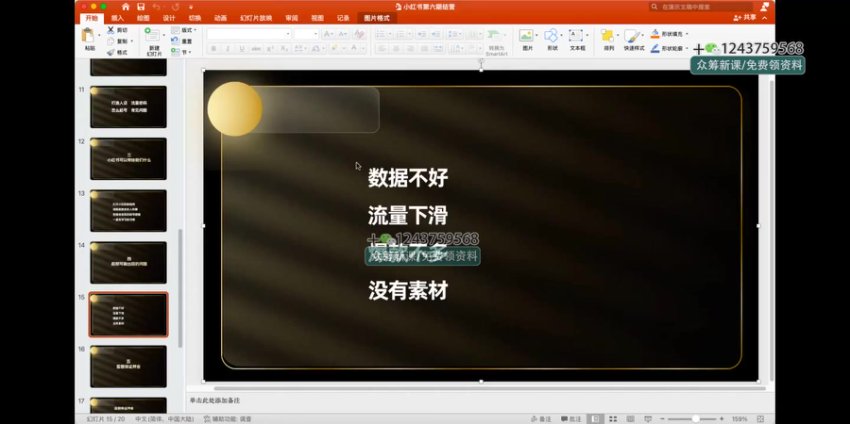Toggle normal view button in status bar
850x424 pixels.
tap(595, 418)
